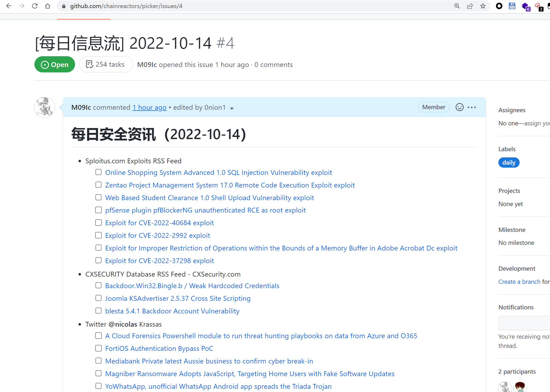Open the Zentao Project Management exploit link

[230, 185]
